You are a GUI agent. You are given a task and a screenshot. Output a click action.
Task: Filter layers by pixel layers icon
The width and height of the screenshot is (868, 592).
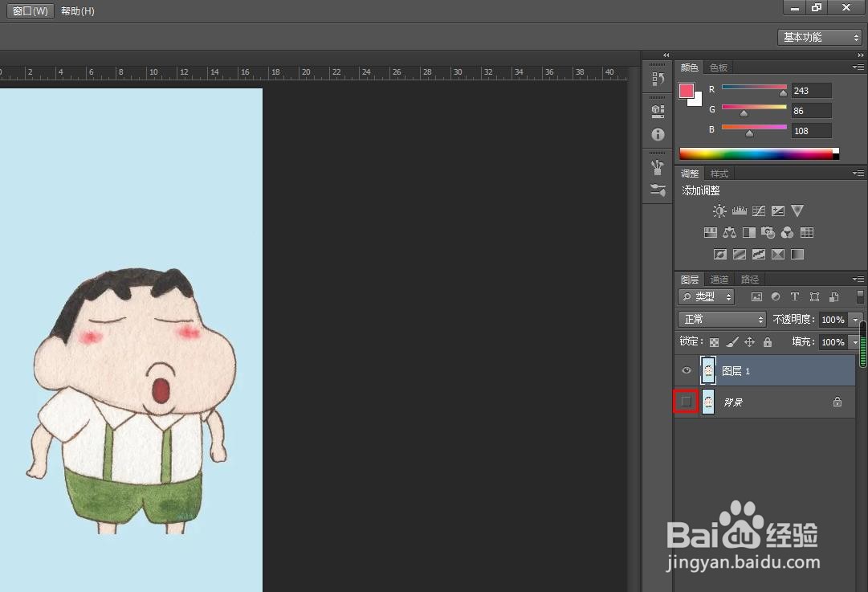(756, 297)
